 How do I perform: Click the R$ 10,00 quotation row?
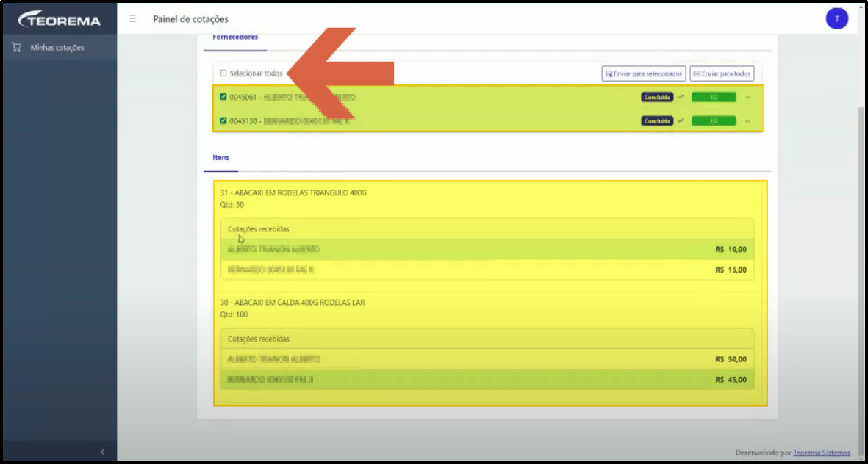487,250
